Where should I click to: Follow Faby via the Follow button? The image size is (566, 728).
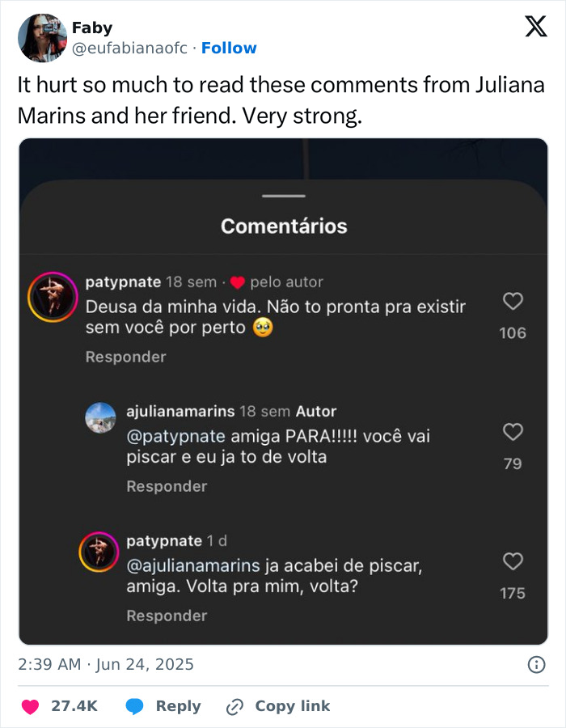click(x=230, y=48)
